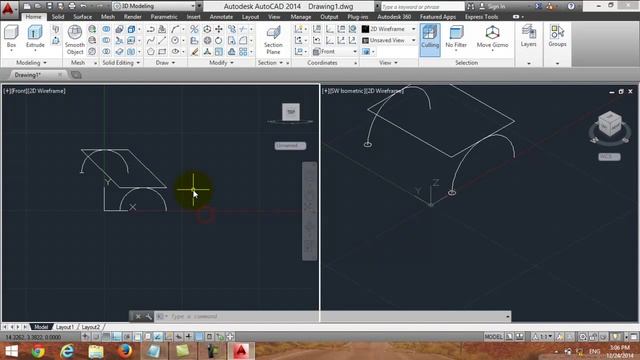Click the Erase tool in Modify
Image resolution: width=640 pixels, height=360 pixels.
[195, 51]
